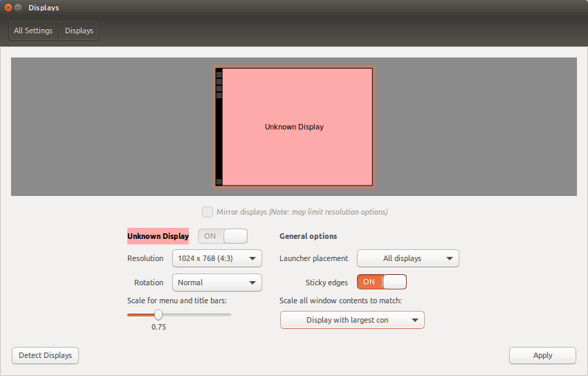Open the Rotation Normal dropdown
588x376 pixels.
click(217, 283)
